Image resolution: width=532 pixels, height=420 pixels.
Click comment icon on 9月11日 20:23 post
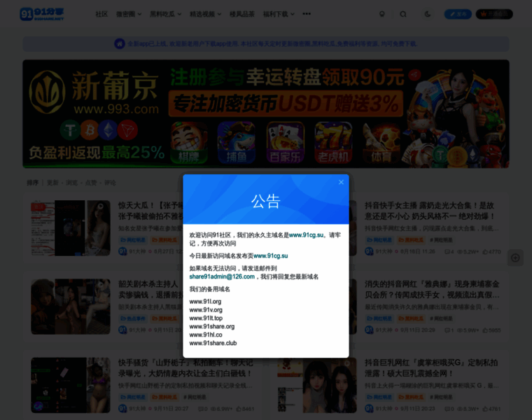click(447, 409)
